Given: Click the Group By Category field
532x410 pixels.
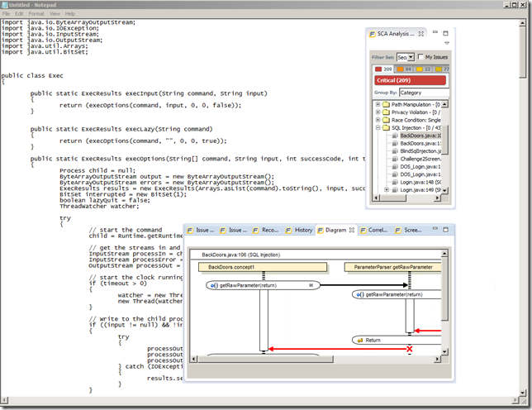Looking at the screenshot, I should click(421, 93).
